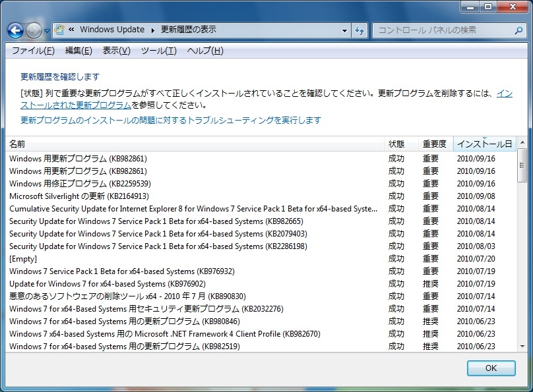Expand the address bar history dropdown
Screen dimensions: 533x392
pos(344,30)
